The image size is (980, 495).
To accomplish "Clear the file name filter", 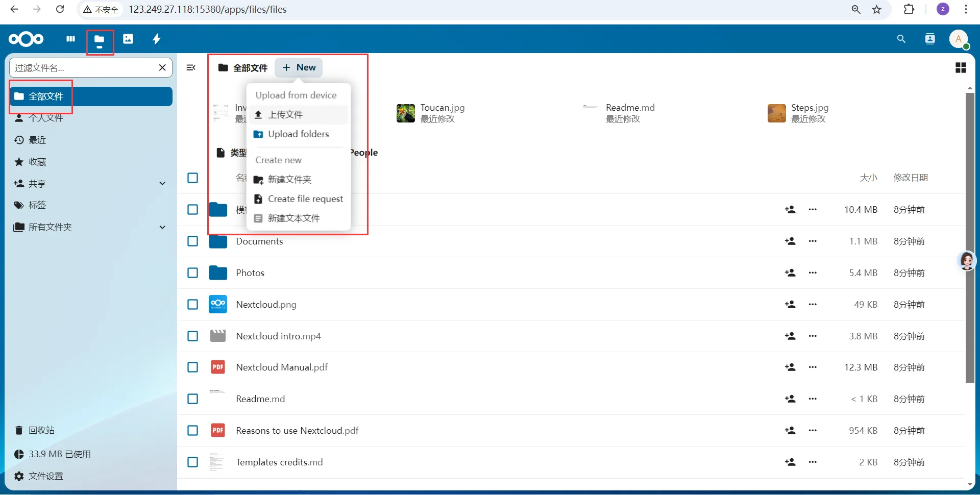I will pyautogui.click(x=162, y=67).
